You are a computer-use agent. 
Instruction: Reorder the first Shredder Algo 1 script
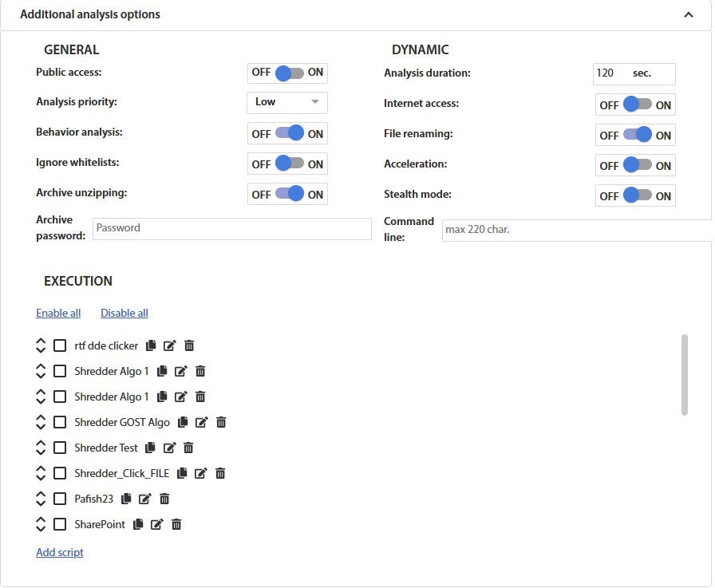(x=41, y=371)
